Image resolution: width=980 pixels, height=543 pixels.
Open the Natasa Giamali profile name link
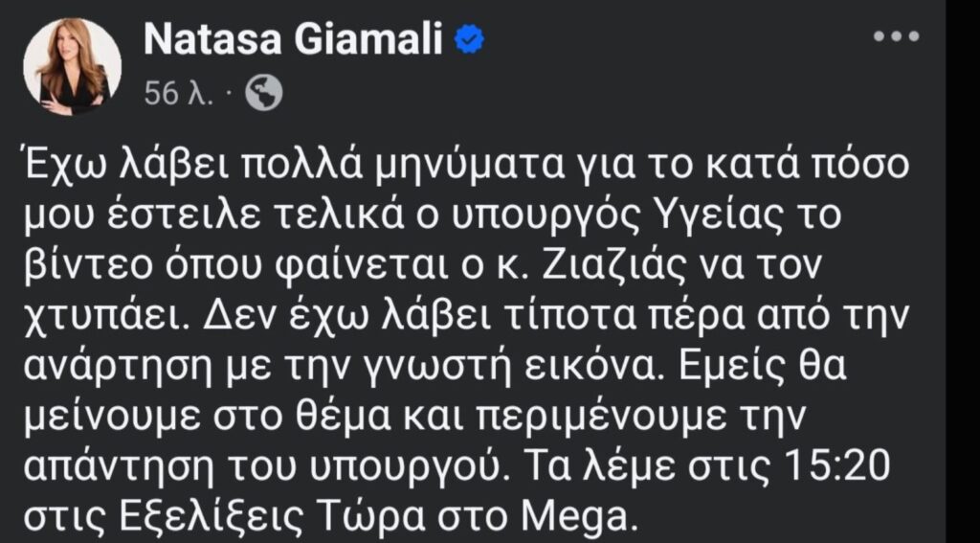(x=298, y=38)
